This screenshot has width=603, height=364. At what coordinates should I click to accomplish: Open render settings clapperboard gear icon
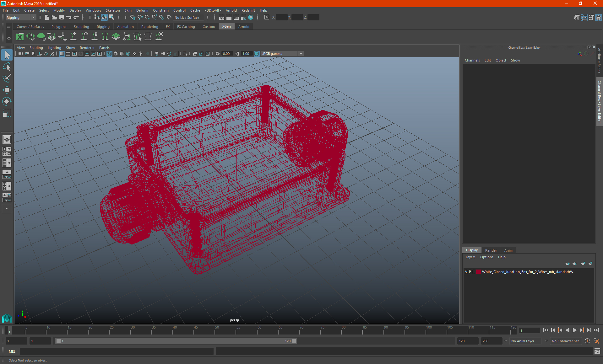click(x=243, y=18)
